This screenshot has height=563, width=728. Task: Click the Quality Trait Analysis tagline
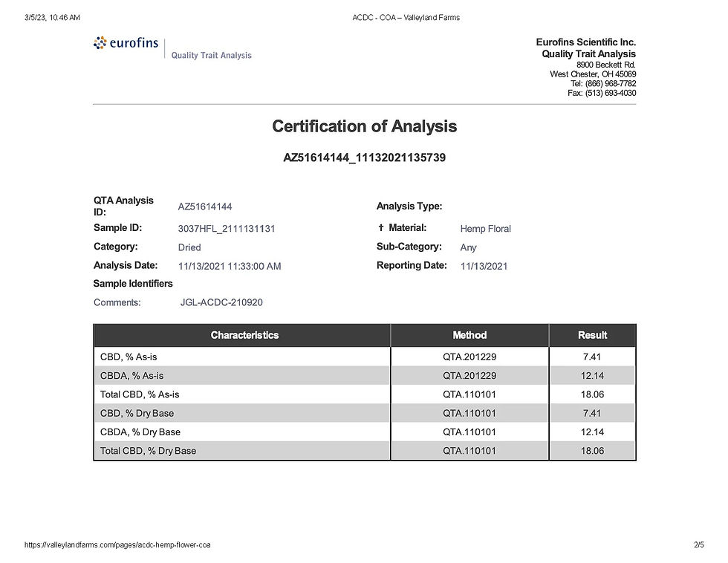pyautogui.click(x=211, y=55)
